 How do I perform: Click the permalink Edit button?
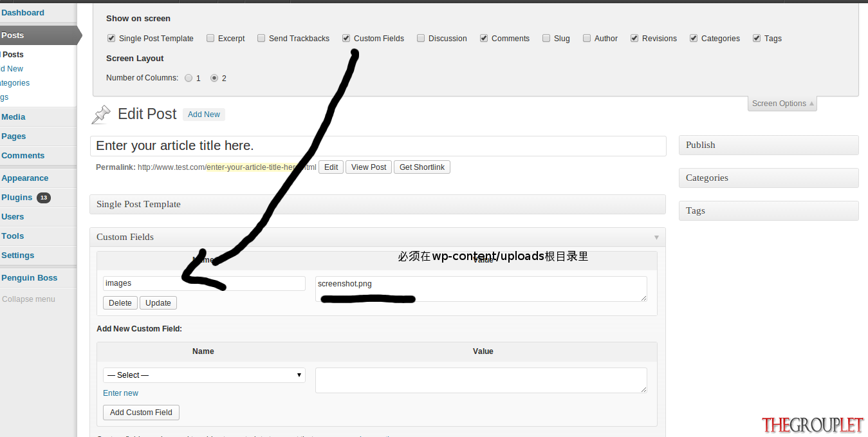pyautogui.click(x=331, y=167)
